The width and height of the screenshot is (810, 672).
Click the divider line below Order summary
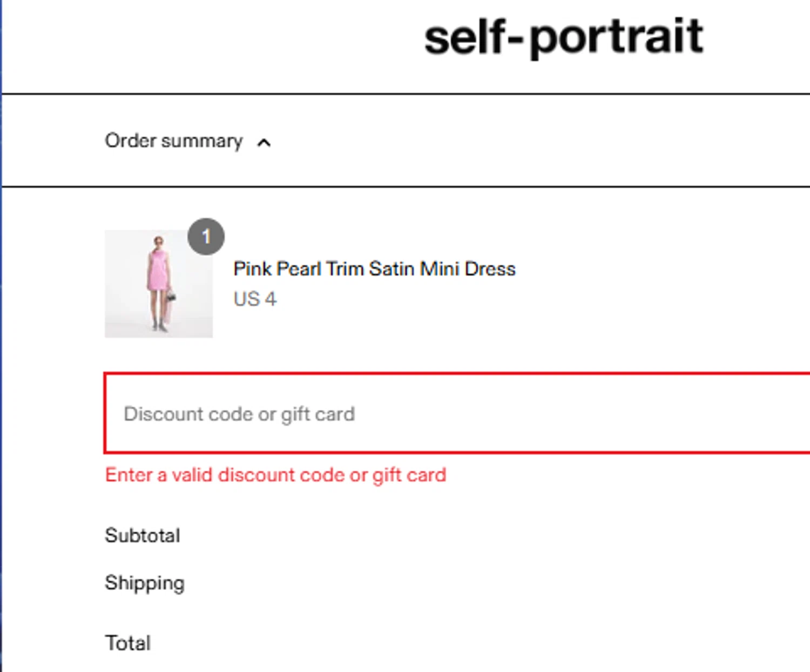[x=405, y=187]
